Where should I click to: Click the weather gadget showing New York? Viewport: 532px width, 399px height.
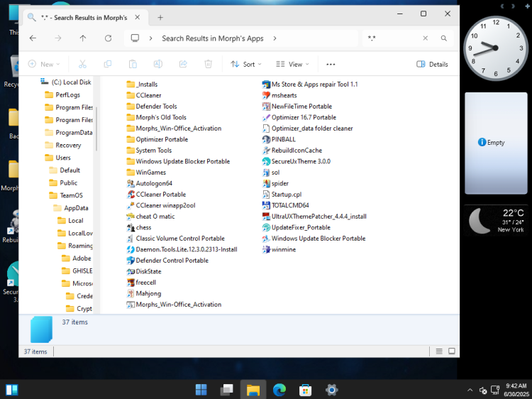coord(497,221)
